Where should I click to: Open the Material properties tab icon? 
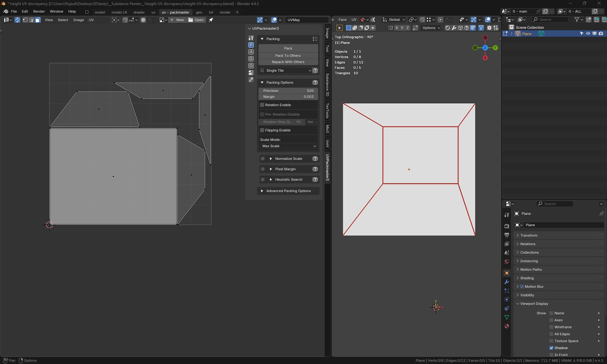pos(507,326)
